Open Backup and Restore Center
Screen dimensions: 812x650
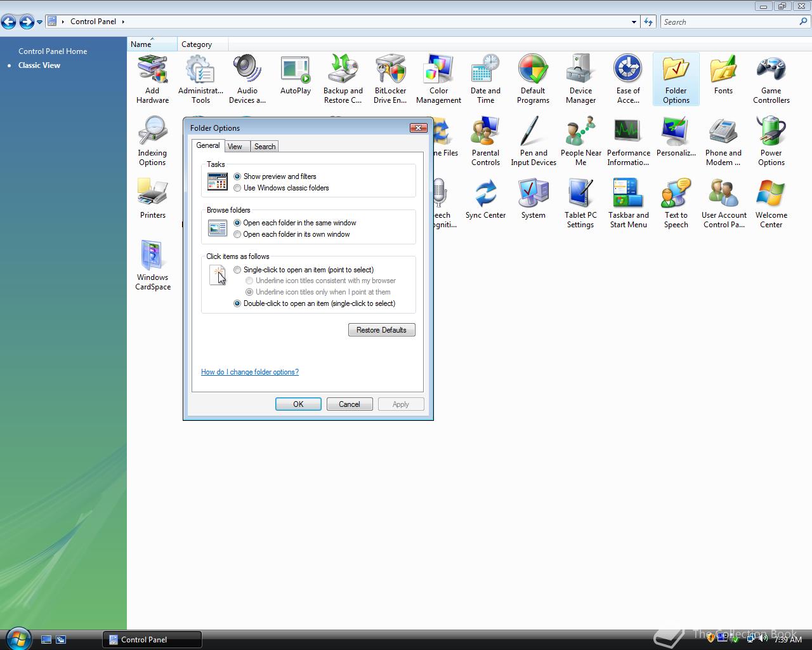(x=343, y=79)
